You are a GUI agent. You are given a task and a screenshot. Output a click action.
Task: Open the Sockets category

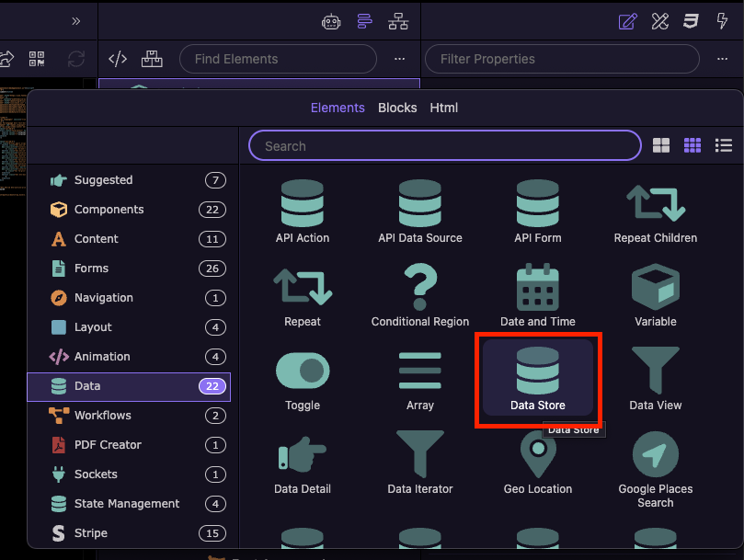[129, 474]
